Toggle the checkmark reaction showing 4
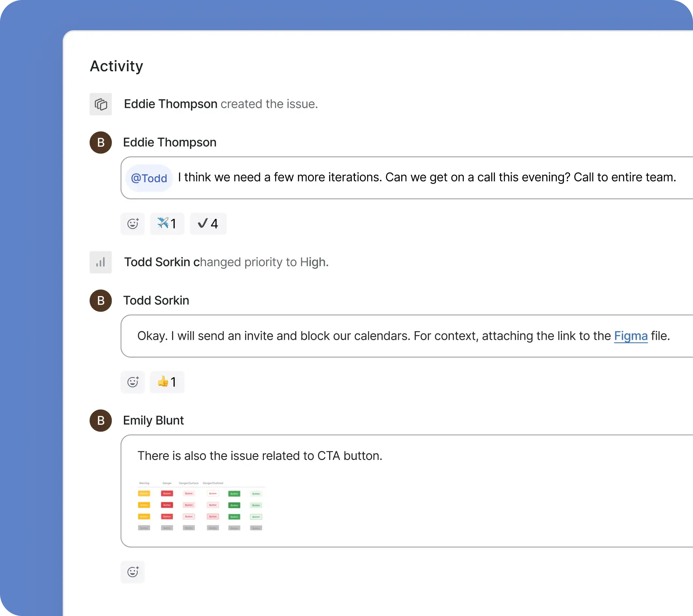The height and width of the screenshot is (616, 693). [x=208, y=224]
